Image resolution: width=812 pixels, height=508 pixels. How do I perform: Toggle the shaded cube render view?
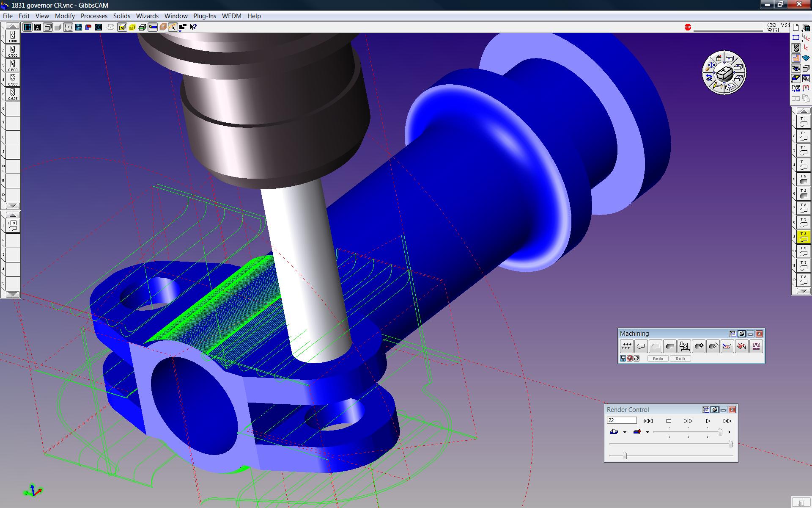[48, 27]
